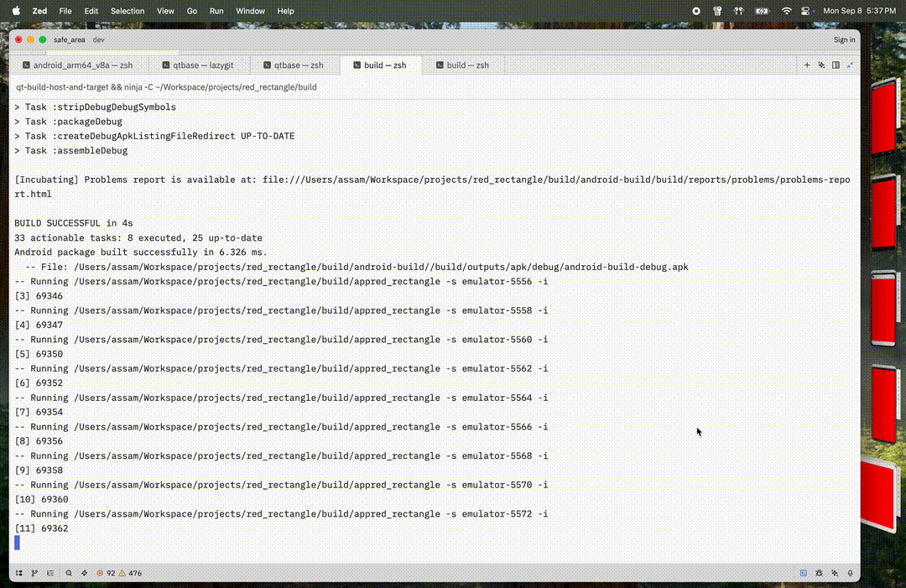Click the Running line for emulator-5566

(x=281, y=427)
